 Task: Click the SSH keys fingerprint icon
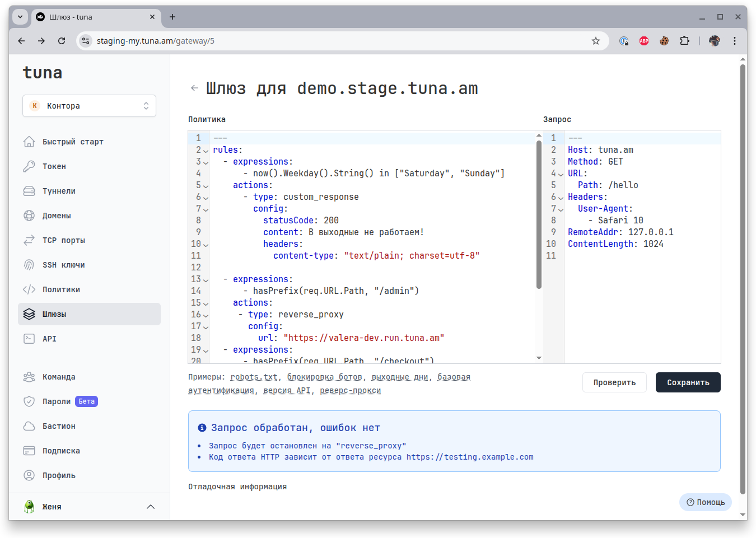[29, 265]
